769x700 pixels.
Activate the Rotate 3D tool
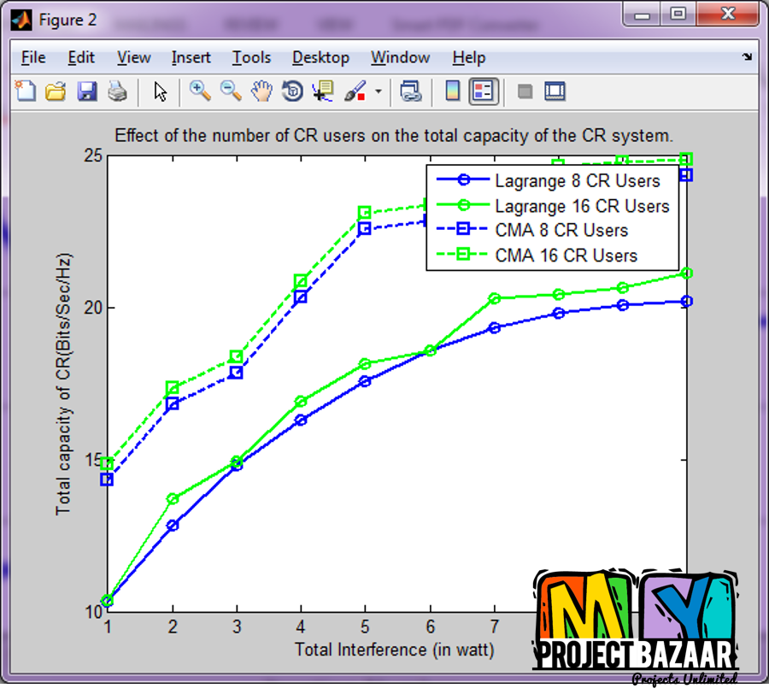pos(292,91)
